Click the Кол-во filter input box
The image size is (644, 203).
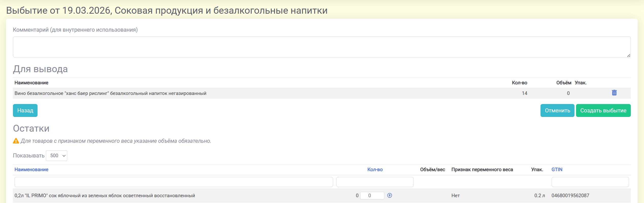pos(375,182)
